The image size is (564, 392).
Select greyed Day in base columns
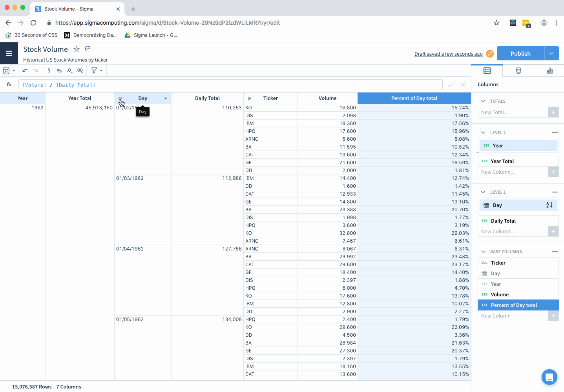click(518, 273)
